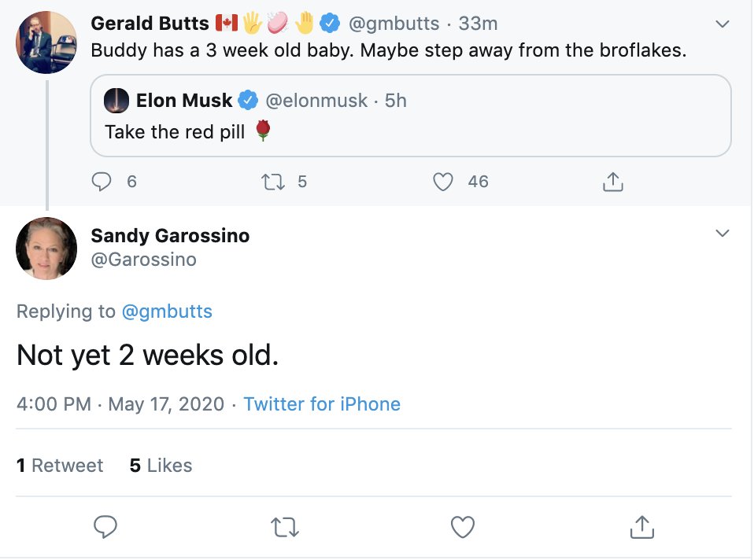This screenshot has width=754, height=560.
Task: View the 1 Retweet list
Action: tap(60, 466)
